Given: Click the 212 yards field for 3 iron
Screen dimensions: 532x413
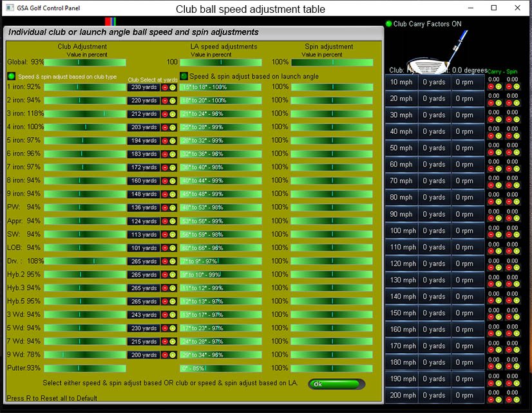Looking at the screenshot, I should tap(144, 114).
